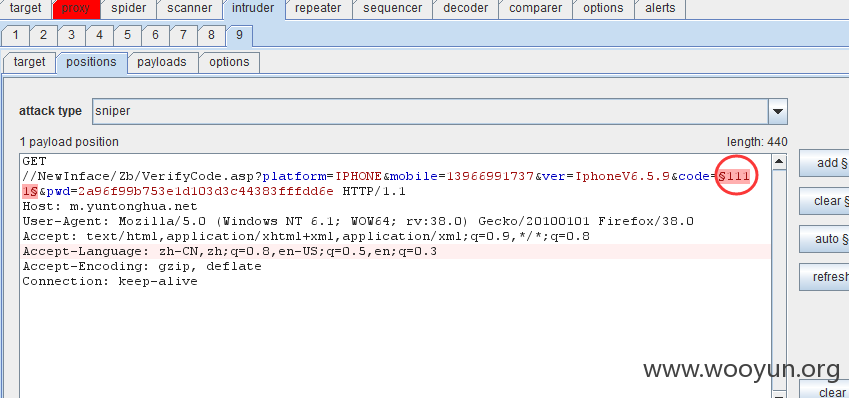Screen dimensions: 849x398
Task: Switch to the decoder tab
Action: pyautogui.click(x=466, y=9)
